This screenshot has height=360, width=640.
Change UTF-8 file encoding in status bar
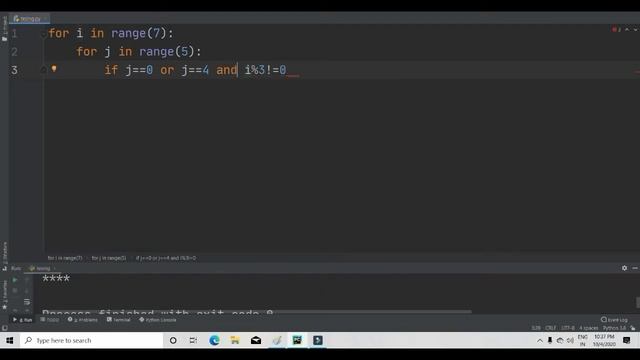(568, 328)
